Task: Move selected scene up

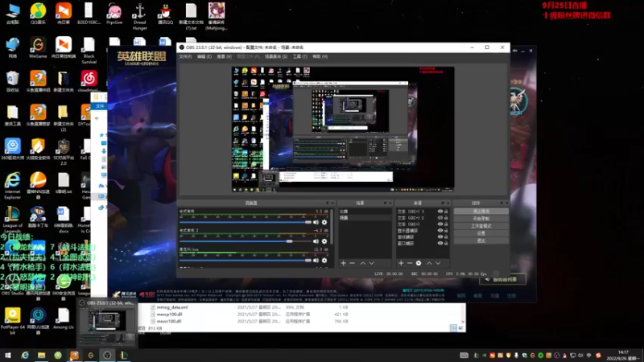Action: pos(363,263)
